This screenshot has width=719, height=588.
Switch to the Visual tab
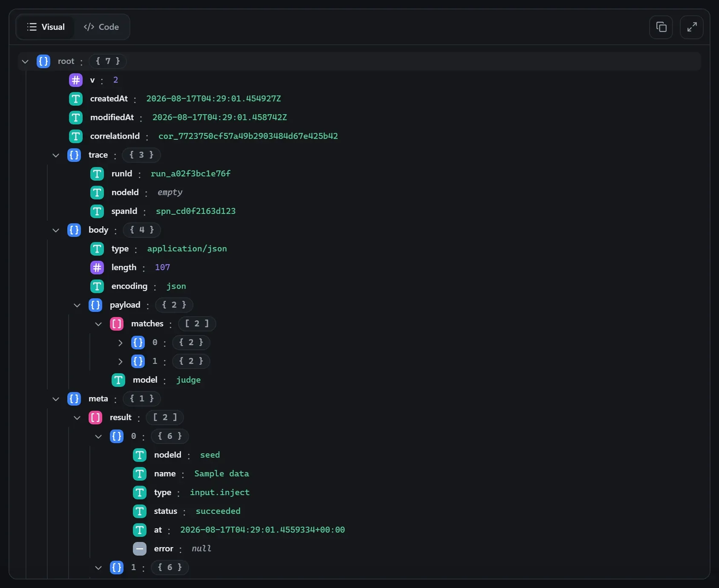(46, 27)
